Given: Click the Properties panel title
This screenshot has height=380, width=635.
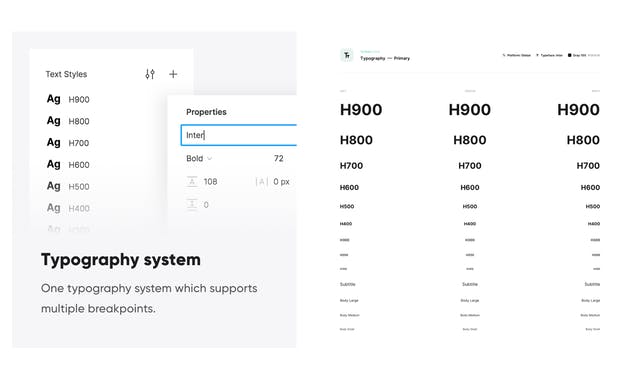Looking at the screenshot, I should pos(206,112).
